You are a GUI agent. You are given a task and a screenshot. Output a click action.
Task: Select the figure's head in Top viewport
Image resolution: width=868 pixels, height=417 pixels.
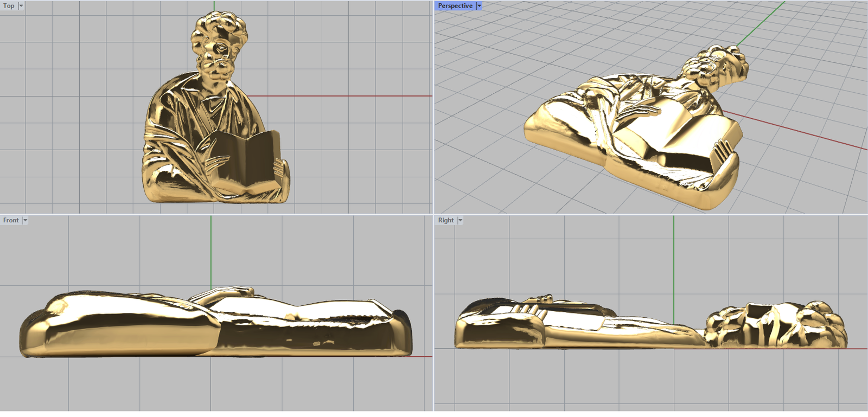coord(219,43)
